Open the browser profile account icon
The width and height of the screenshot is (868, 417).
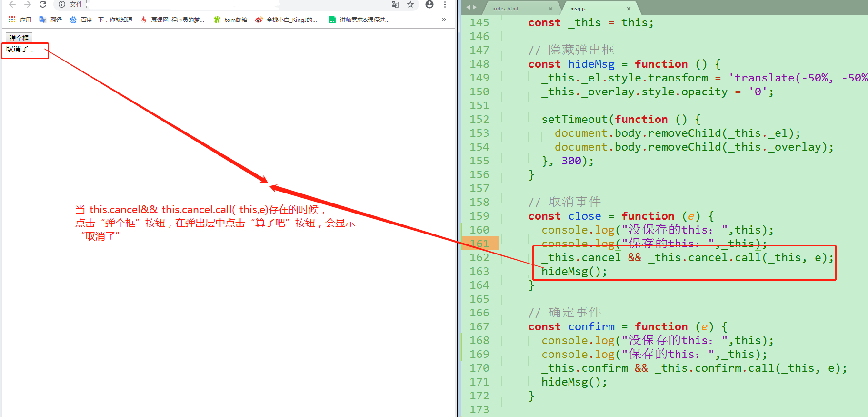tap(429, 4)
